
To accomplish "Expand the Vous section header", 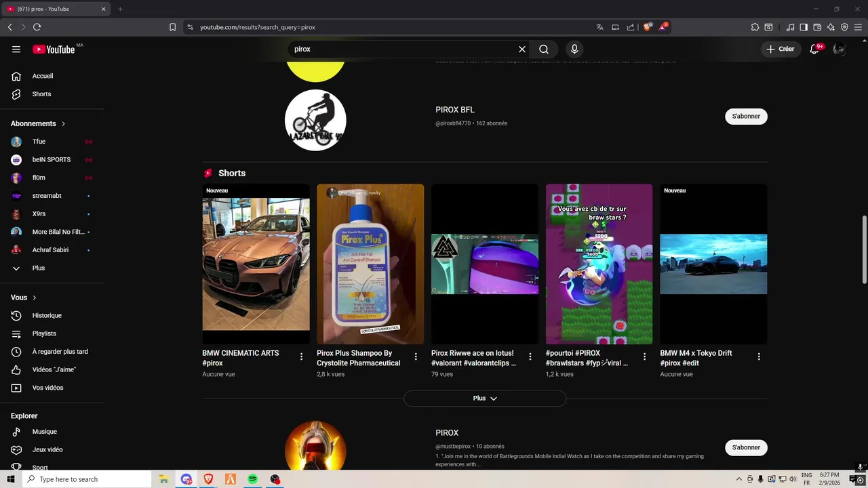I will (24, 298).
